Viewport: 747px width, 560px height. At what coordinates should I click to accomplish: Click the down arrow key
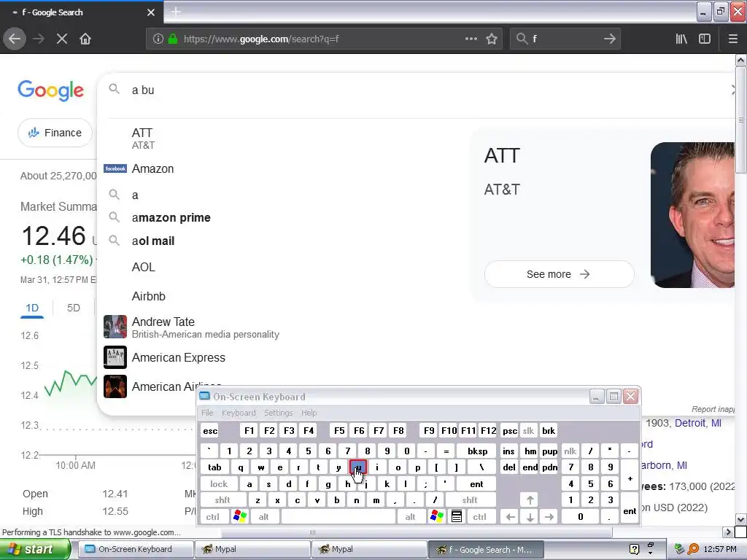[x=530, y=517]
